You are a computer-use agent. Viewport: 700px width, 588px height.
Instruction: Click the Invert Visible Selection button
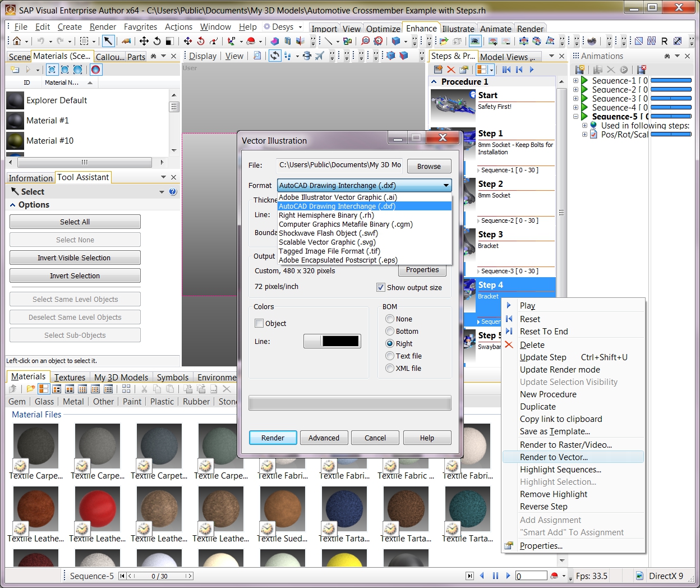tap(75, 258)
